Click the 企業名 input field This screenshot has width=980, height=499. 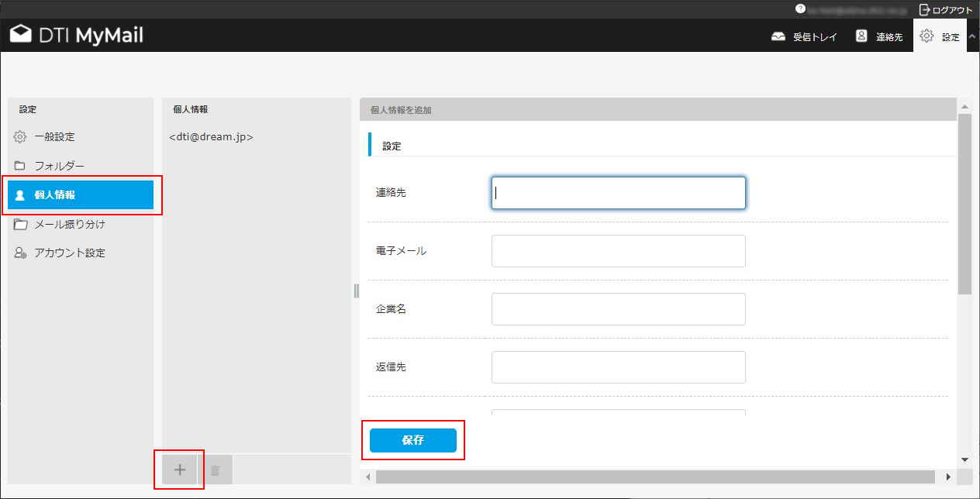tap(619, 309)
